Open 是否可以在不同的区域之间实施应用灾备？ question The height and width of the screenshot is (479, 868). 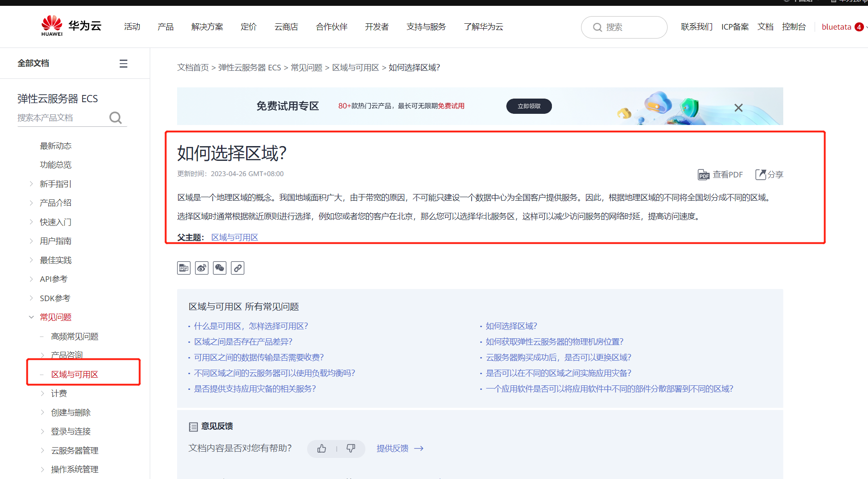click(x=559, y=373)
